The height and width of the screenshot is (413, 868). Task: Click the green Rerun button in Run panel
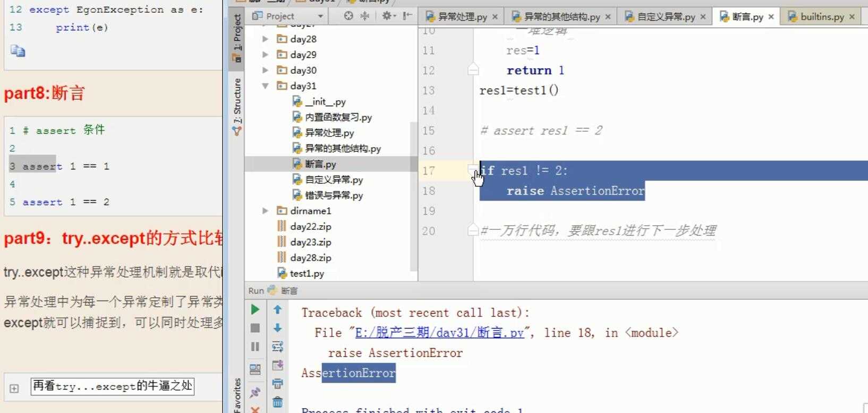[255, 309]
